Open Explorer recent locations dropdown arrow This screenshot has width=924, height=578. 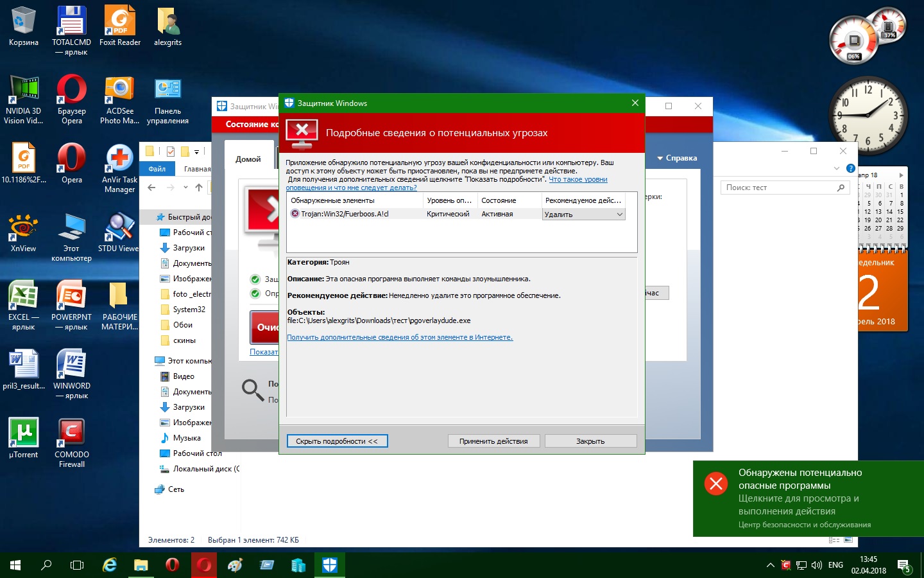click(x=185, y=188)
